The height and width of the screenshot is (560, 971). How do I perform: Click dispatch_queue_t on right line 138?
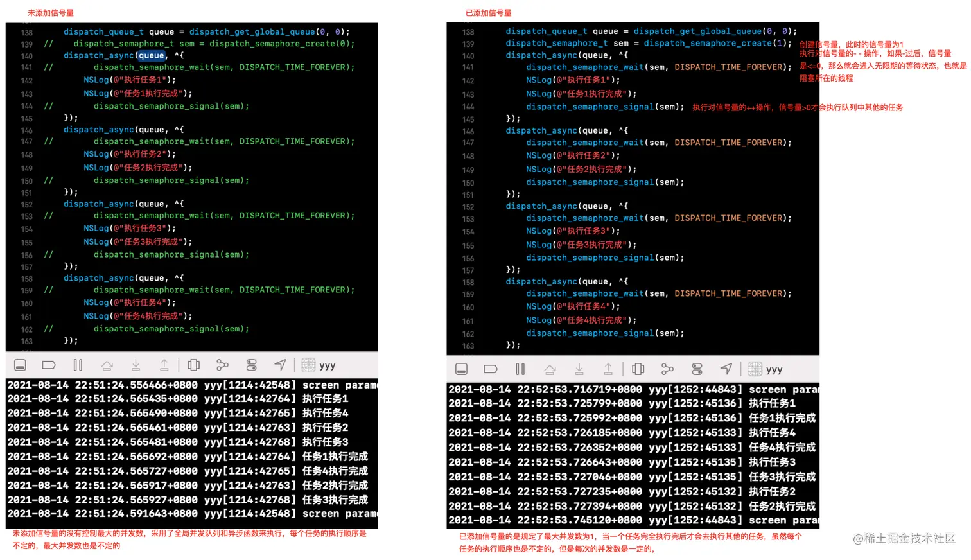pyautogui.click(x=547, y=31)
